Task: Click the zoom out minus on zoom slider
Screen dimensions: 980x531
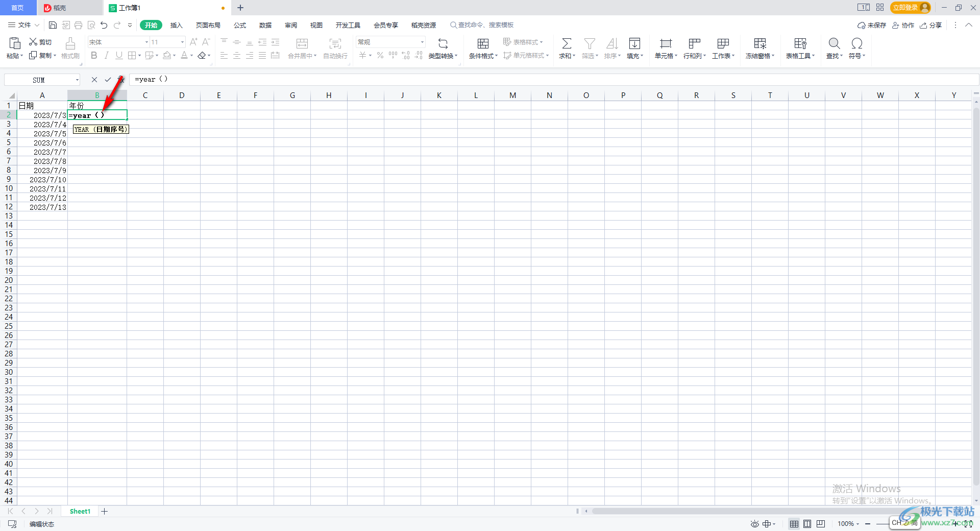Action: coord(868,524)
